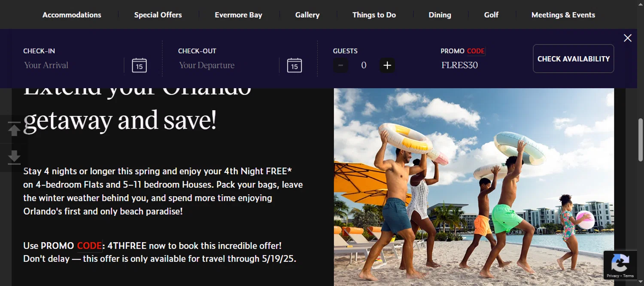
Task: Select Things to Do in the navigation
Action: click(374, 15)
